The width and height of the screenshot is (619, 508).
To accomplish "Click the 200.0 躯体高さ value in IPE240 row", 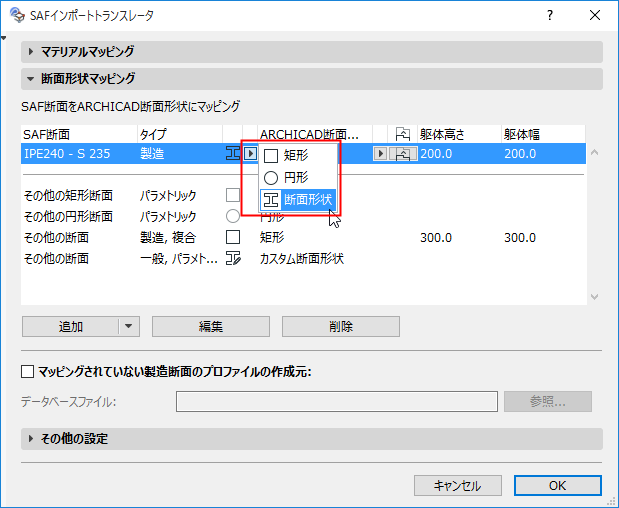I will click(x=436, y=154).
